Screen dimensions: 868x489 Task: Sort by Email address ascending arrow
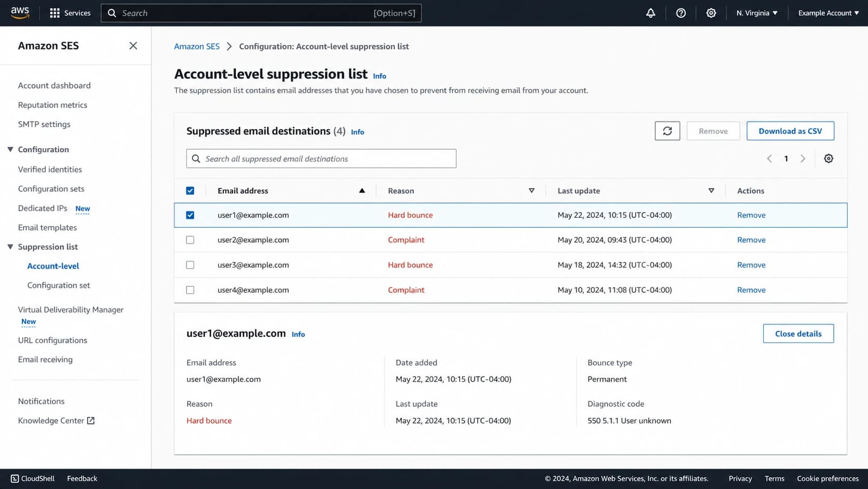coord(362,191)
